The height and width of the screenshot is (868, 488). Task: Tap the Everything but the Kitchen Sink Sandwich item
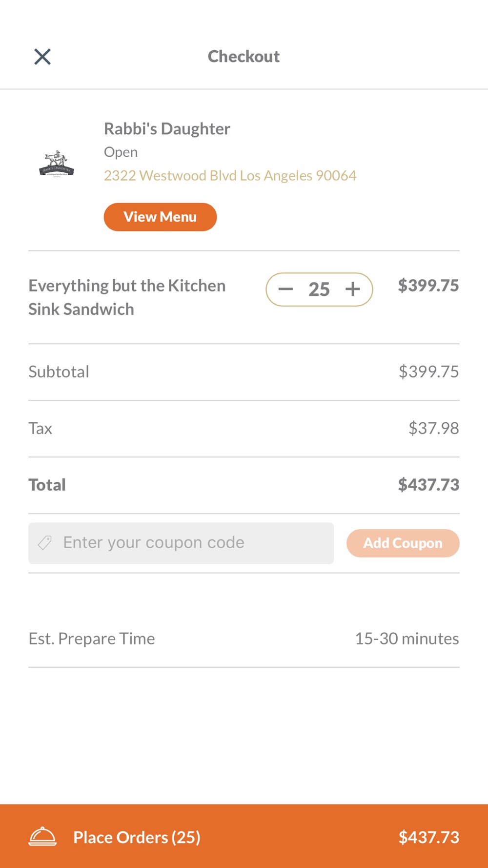[x=127, y=297]
